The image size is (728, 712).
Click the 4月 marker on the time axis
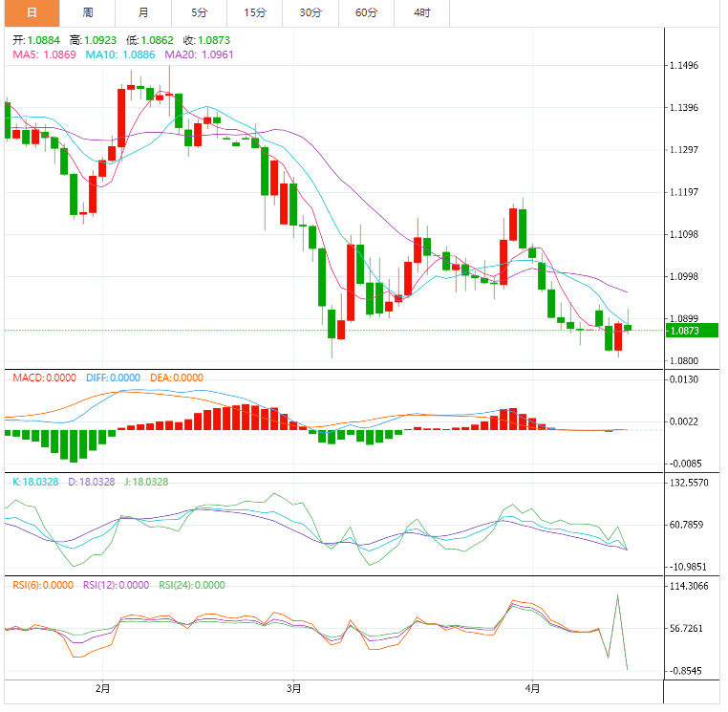(x=533, y=688)
